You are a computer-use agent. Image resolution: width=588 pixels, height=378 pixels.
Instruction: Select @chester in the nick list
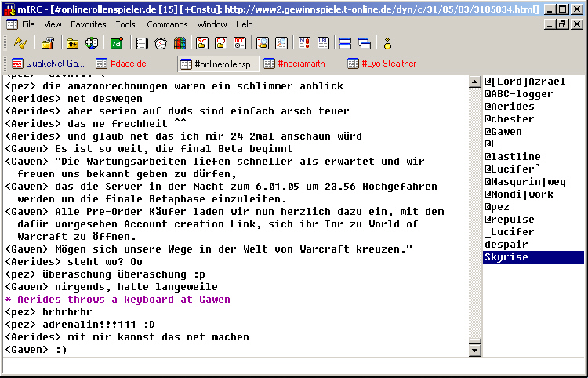[x=533, y=119]
